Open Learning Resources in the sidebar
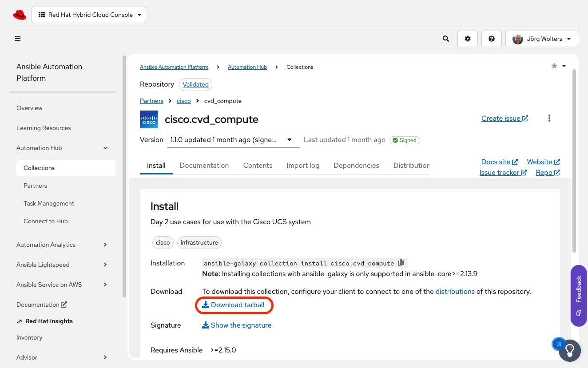 pyautogui.click(x=44, y=128)
